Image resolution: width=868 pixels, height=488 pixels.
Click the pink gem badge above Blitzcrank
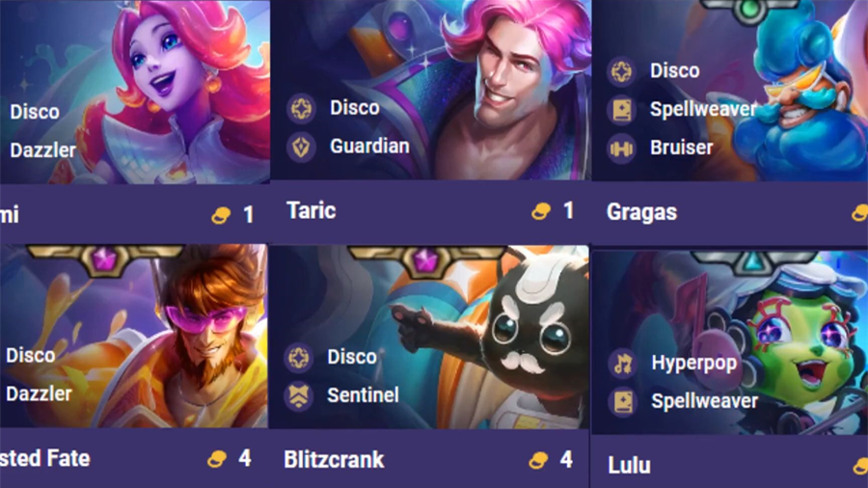pos(425,260)
